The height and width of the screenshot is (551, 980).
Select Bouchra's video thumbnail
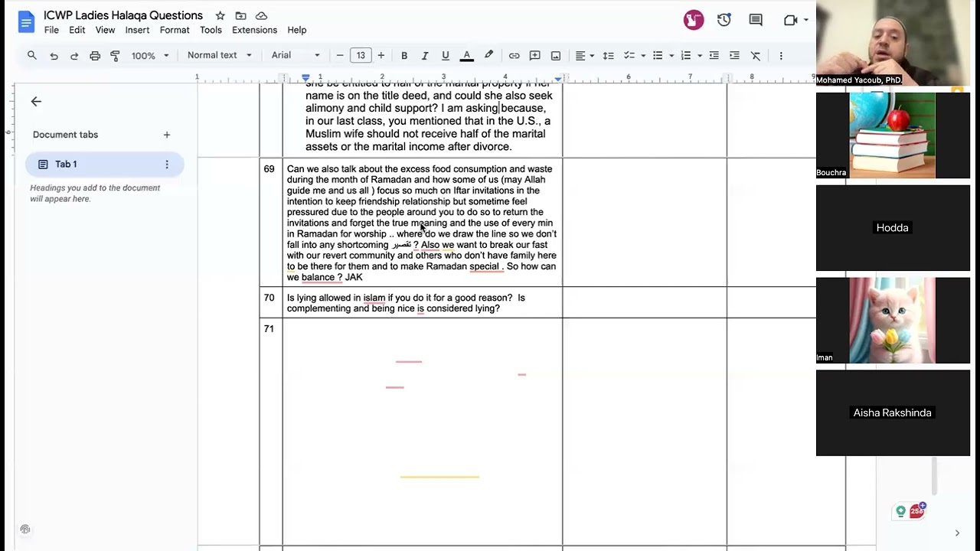(893, 135)
